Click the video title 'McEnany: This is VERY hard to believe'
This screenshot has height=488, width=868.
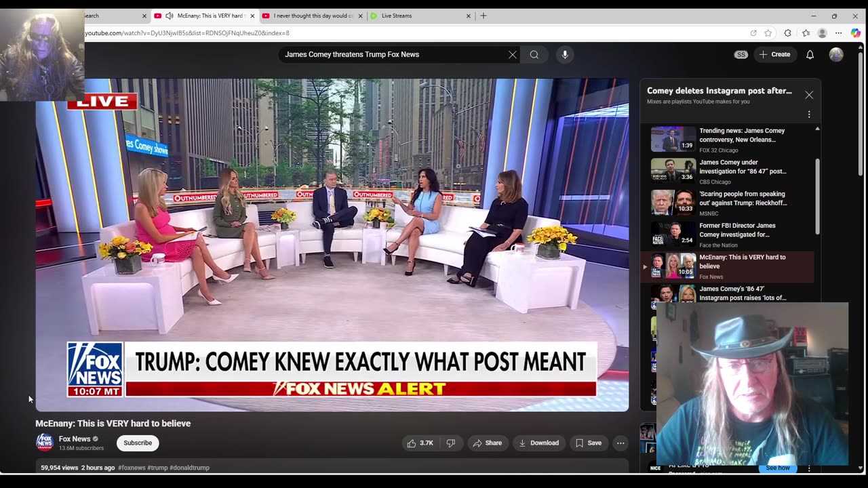(113, 424)
